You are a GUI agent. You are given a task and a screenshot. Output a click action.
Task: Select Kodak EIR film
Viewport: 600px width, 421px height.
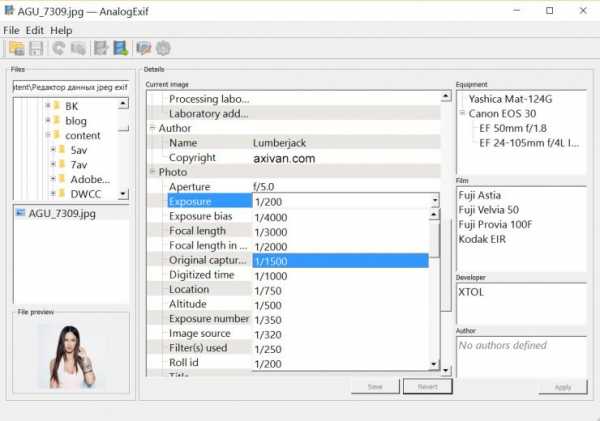(x=482, y=239)
